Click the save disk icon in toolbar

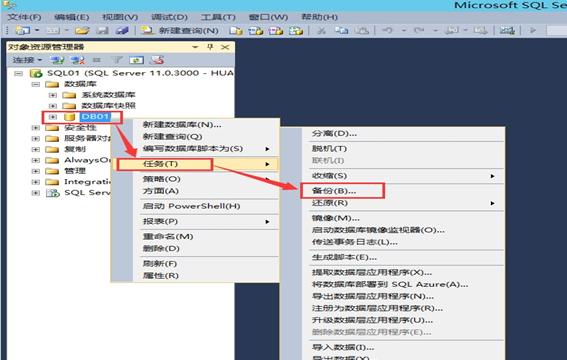click(x=102, y=30)
